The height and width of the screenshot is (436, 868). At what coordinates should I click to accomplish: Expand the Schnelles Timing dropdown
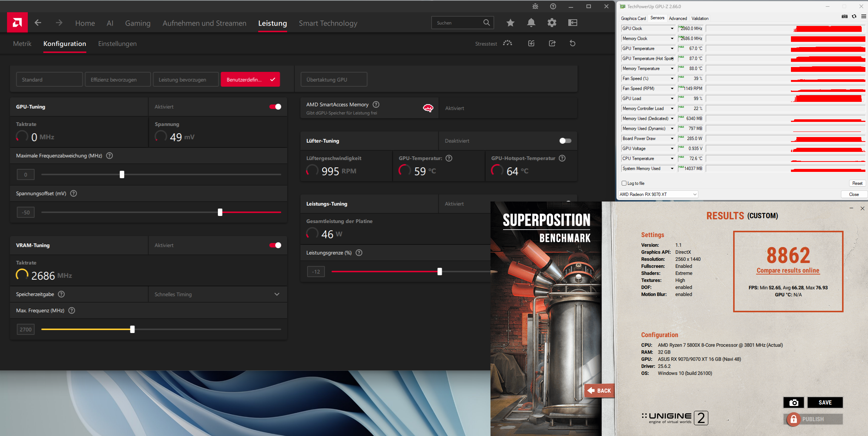[x=277, y=294]
